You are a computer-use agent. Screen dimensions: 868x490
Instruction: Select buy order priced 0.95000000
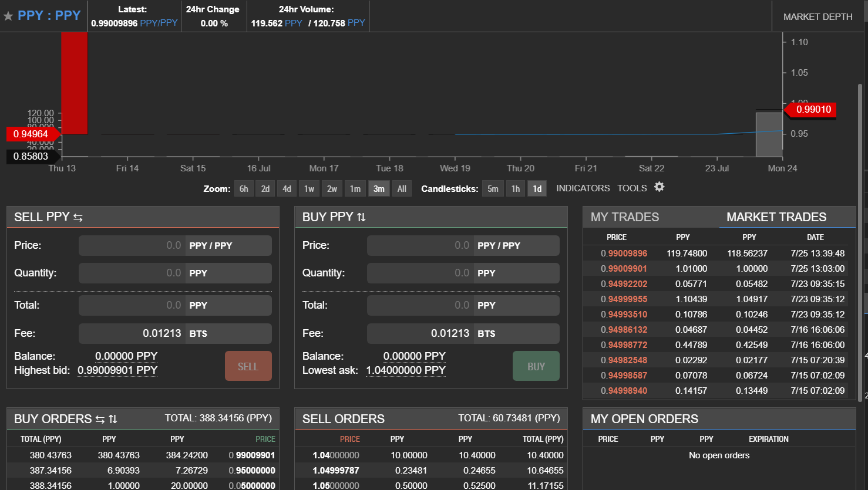point(142,471)
